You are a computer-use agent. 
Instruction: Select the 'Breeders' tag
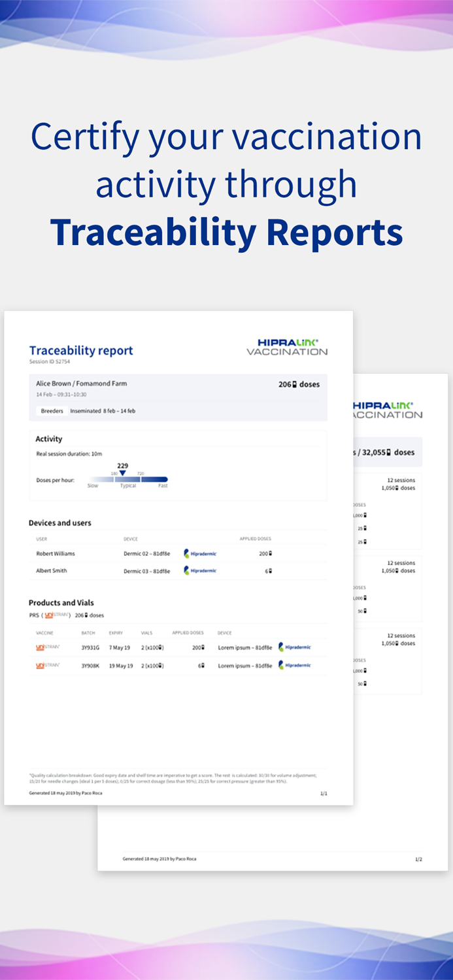coord(52,411)
